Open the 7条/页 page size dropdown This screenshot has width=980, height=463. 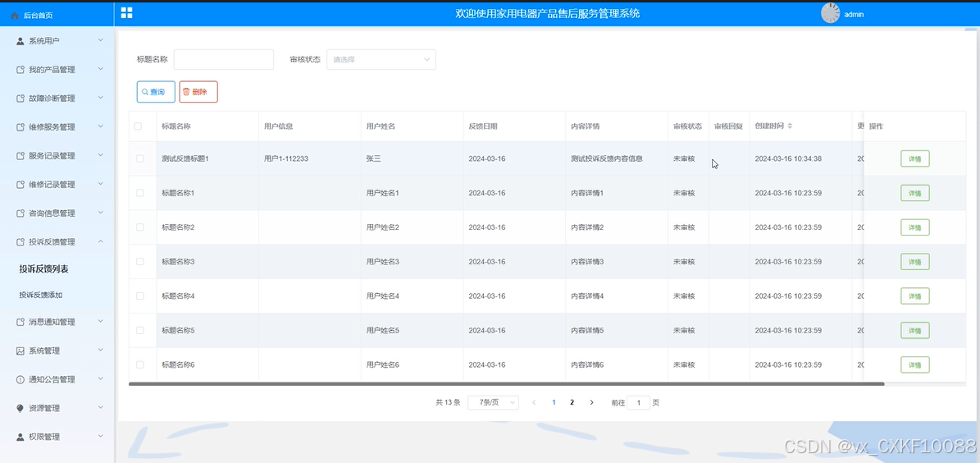493,402
